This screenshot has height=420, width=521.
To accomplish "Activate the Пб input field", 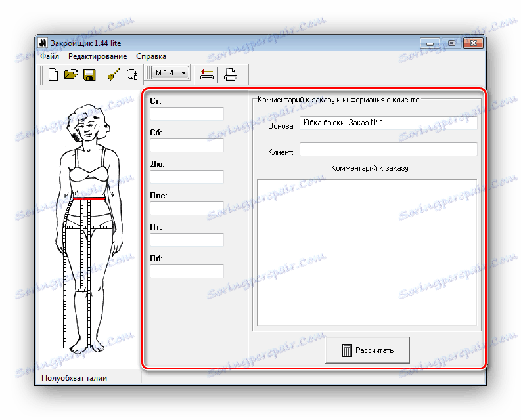I will coord(187,271).
